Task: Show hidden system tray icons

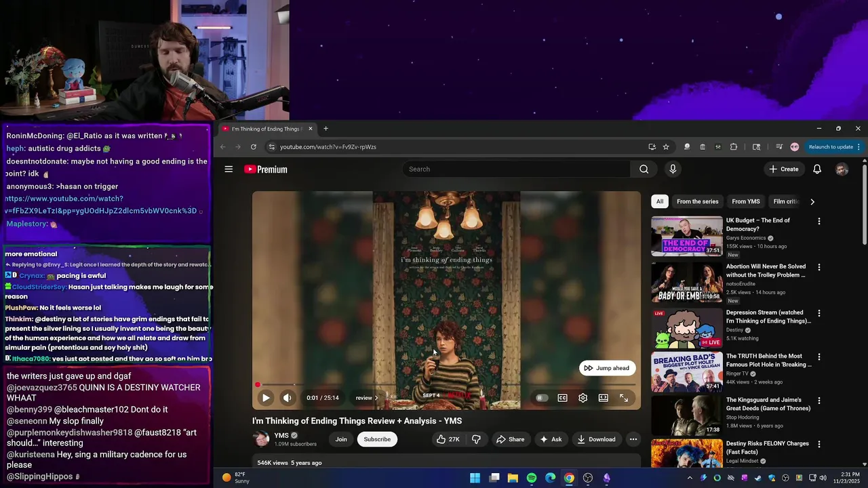Action: [x=690, y=478]
